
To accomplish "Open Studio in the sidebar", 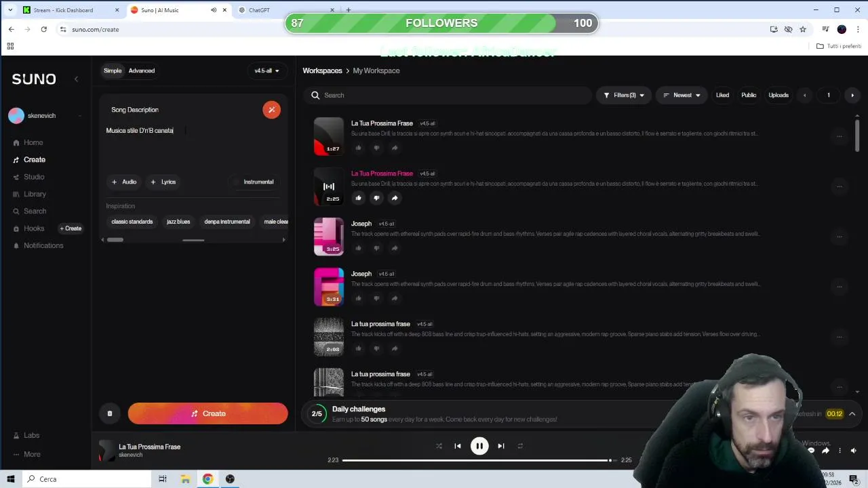I will [34, 177].
